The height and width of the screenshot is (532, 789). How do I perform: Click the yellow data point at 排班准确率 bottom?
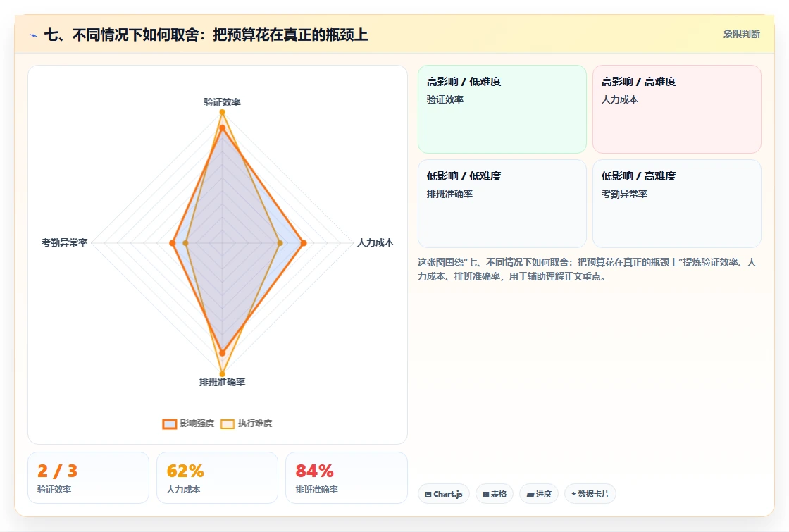pos(222,374)
